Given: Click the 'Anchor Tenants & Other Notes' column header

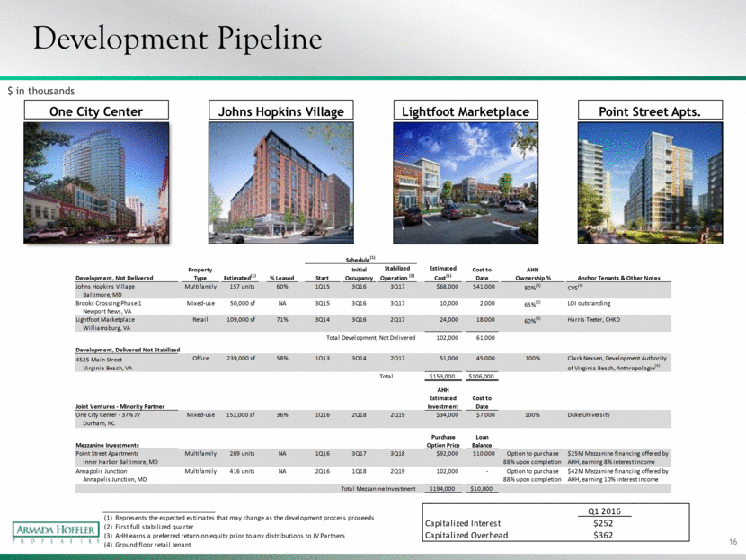Looking at the screenshot, I should 618,278.
